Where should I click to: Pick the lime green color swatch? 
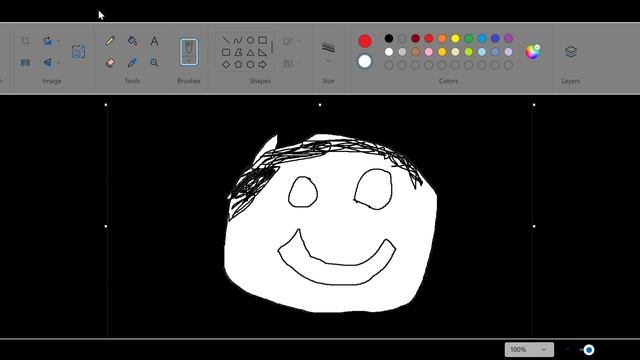(469, 52)
